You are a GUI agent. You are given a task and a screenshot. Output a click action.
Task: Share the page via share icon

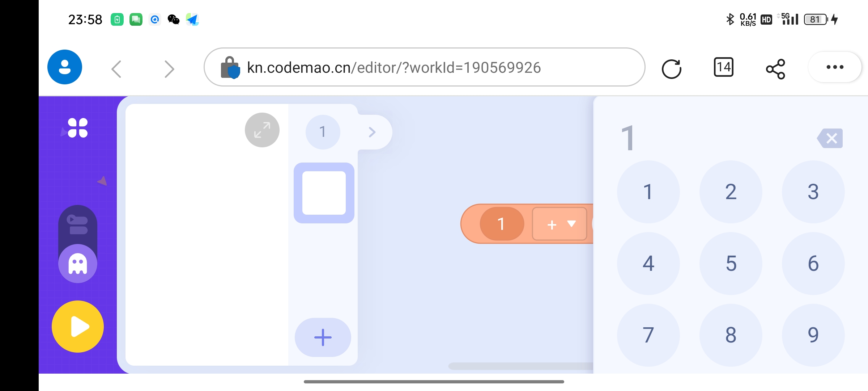776,69
